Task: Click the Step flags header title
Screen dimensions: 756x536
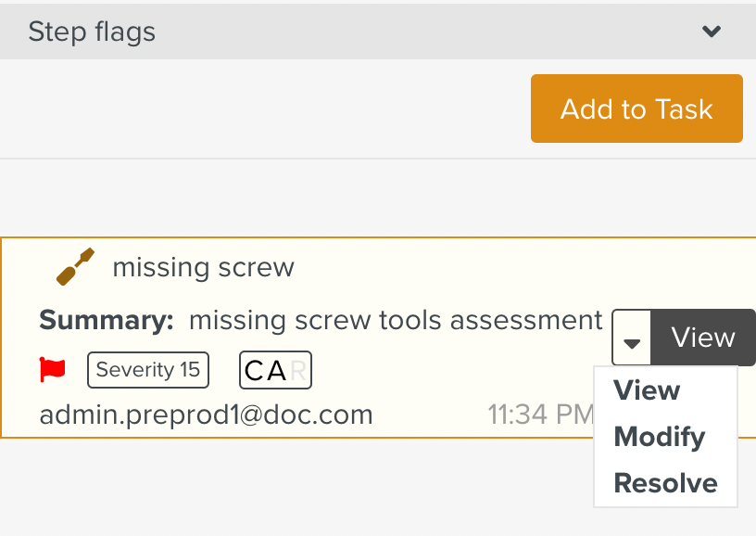Action: click(91, 31)
